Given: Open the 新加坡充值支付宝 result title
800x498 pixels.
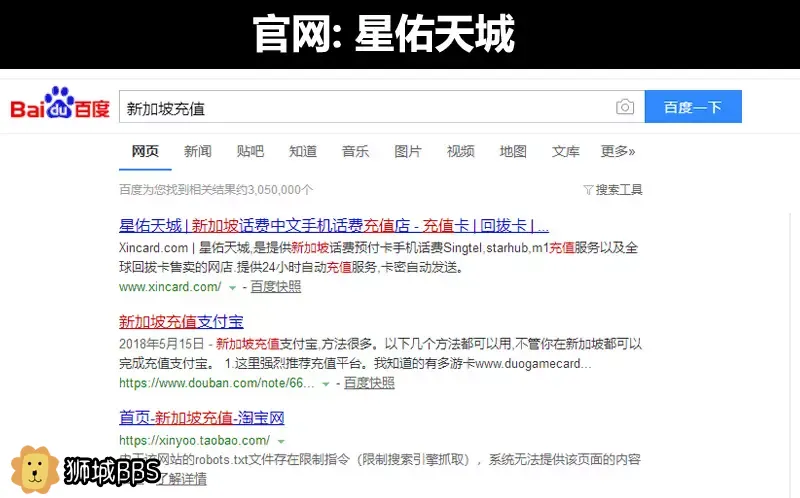Looking at the screenshot, I should pos(181,322).
